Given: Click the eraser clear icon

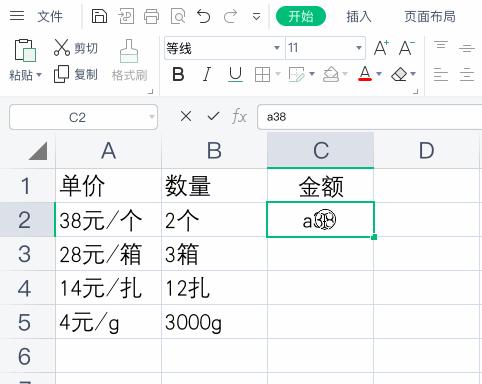Looking at the screenshot, I should pyautogui.click(x=399, y=74).
